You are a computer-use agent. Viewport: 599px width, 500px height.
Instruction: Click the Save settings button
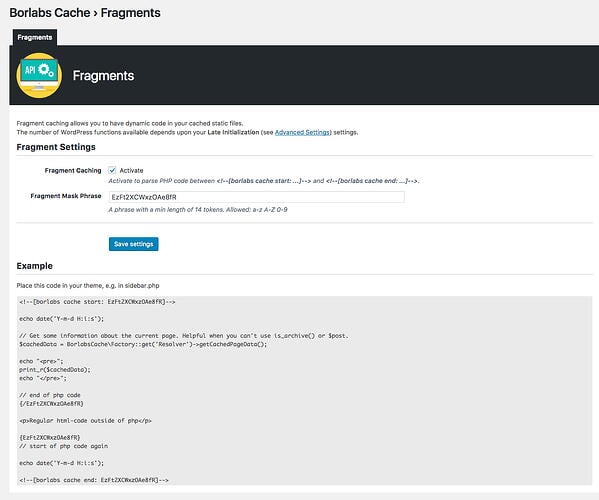point(133,244)
